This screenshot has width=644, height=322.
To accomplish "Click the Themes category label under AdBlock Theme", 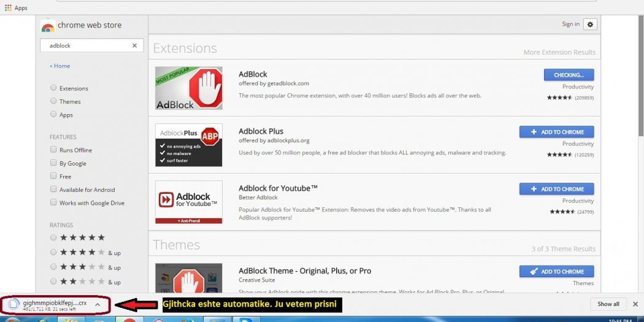I will coord(583,283).
